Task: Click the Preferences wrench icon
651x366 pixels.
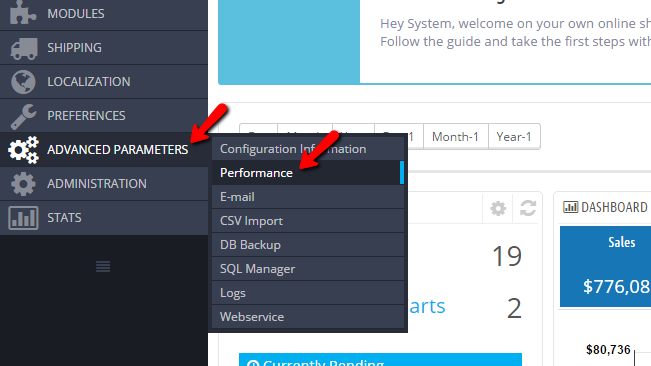Action: [x=23, y=116]
